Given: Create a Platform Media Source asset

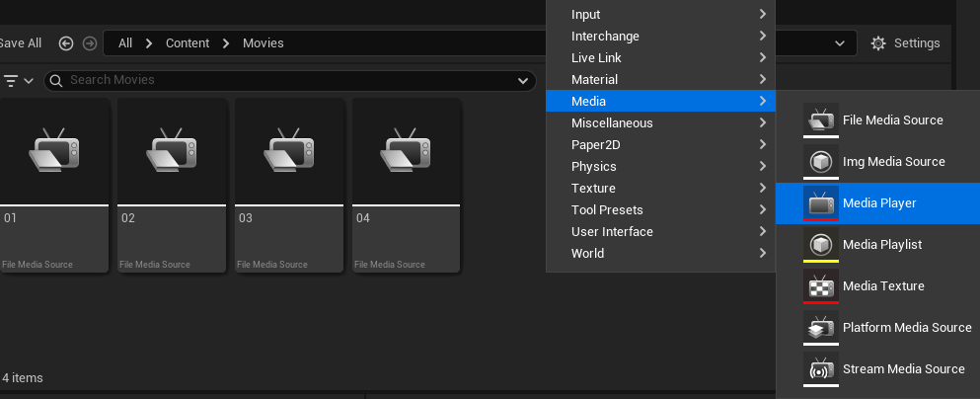Looking at the screenshot, I should (878, 327).
